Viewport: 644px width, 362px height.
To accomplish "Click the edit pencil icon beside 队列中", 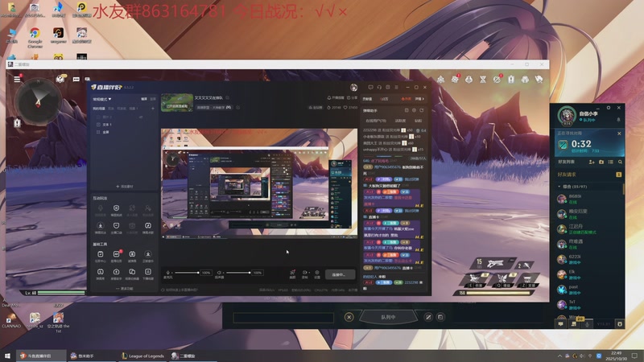I will pos(428,317).
